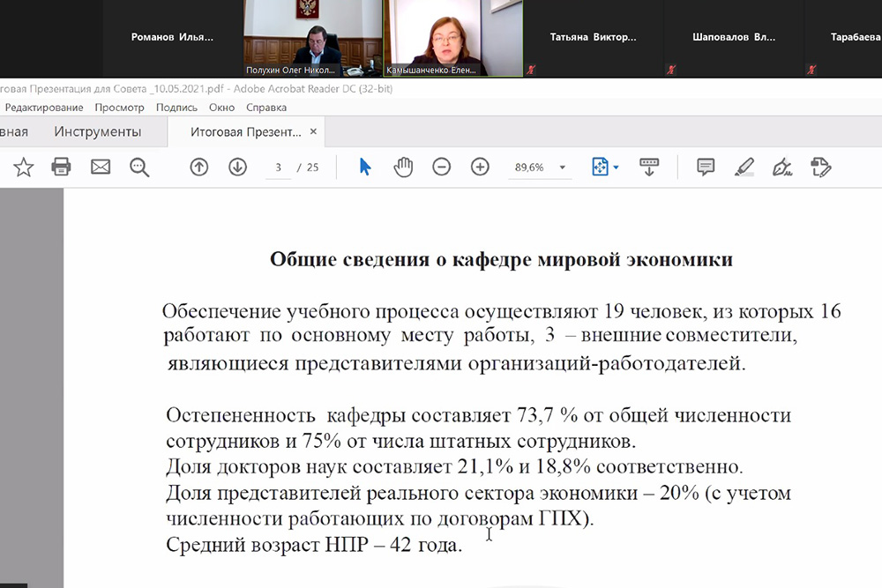This screenshot has width=882, height=588.
Task: Click the bookmark star icon
Action: pyautogui.click(x=23, y=167)
